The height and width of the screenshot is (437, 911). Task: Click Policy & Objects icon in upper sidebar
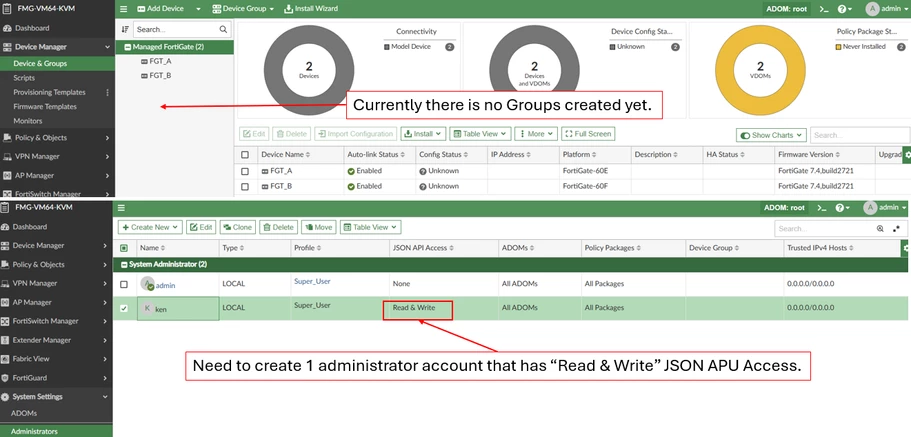click(x=7, y=138)
